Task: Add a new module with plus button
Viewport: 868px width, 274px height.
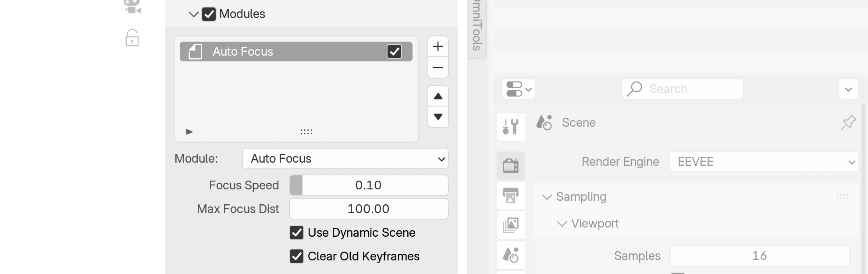Action: point(438,46)
